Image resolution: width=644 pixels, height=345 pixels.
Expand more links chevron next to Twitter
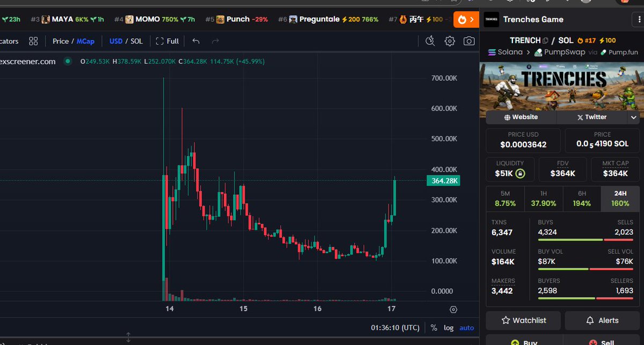(634, 117)
